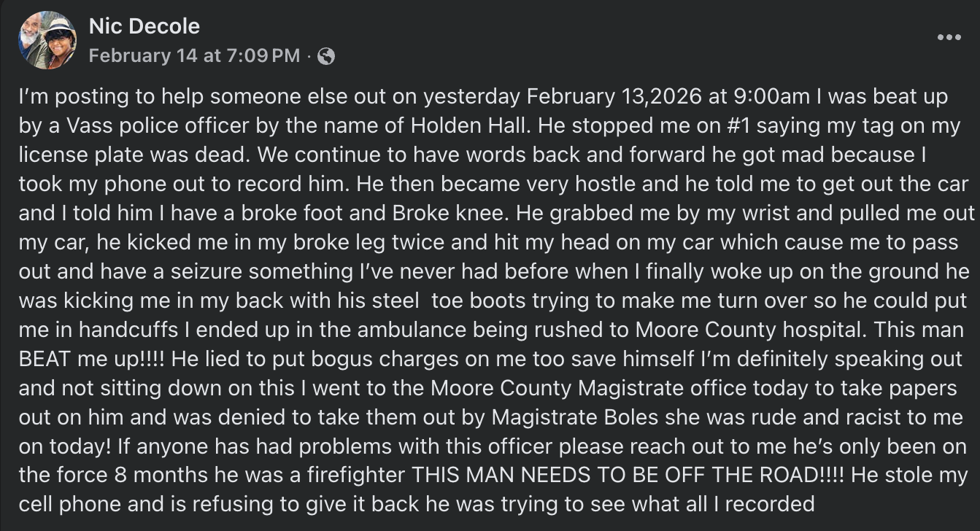Click the author name Nic Decole
Viewport: 980px width, 531px height.
[144, 27]
